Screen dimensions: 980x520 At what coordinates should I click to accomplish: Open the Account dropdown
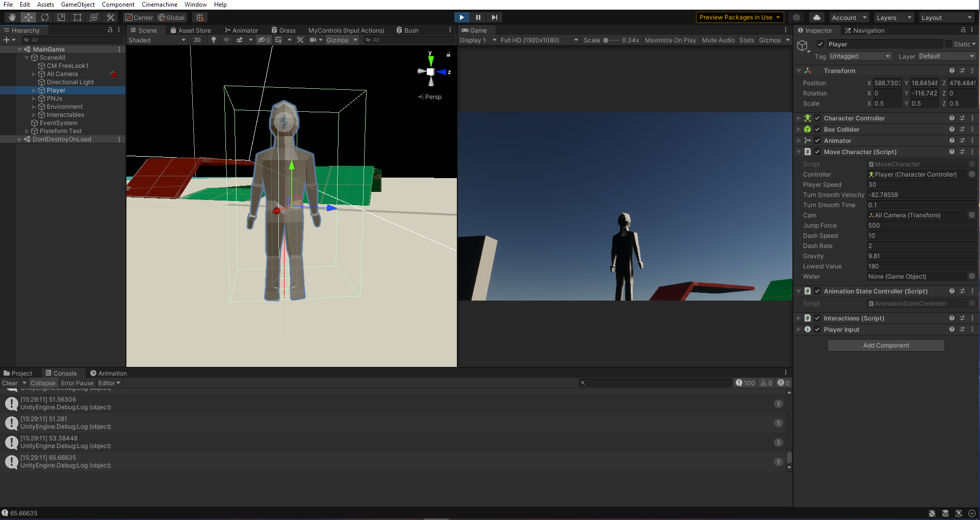[849, 17]
